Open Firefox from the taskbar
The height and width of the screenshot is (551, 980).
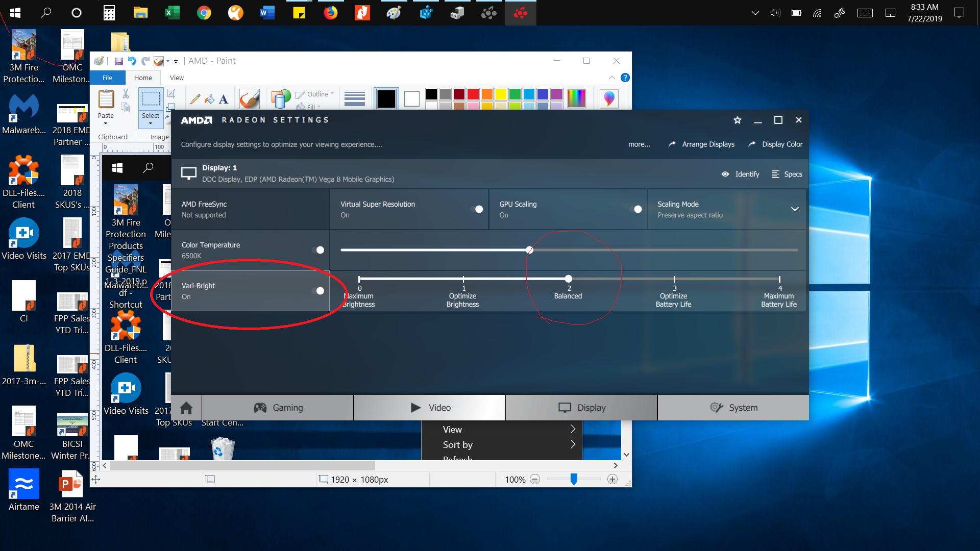[330, 13]
